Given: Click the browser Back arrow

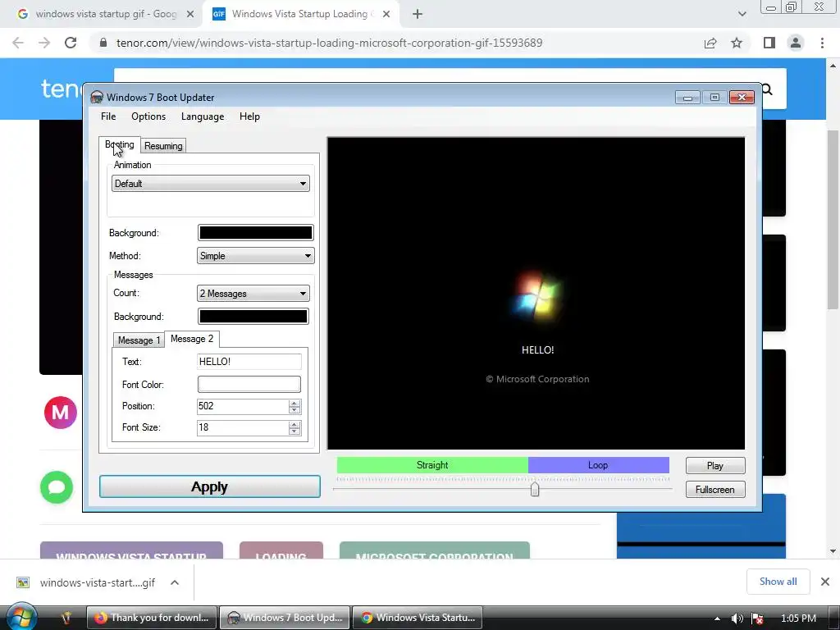Looking at the screenshot, I should (x=18, y=43).
